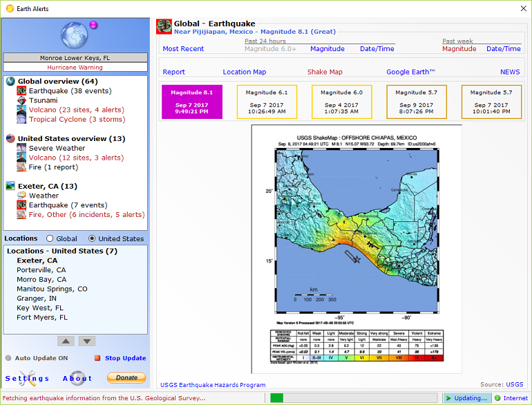Click the Global overview globe icon

click(x=10, y=81)
